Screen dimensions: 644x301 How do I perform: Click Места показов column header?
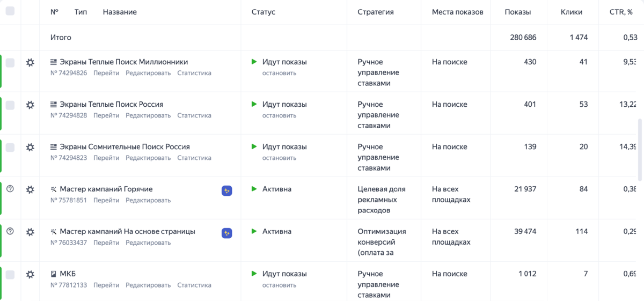pyautogui.click(x=458, y=12)
